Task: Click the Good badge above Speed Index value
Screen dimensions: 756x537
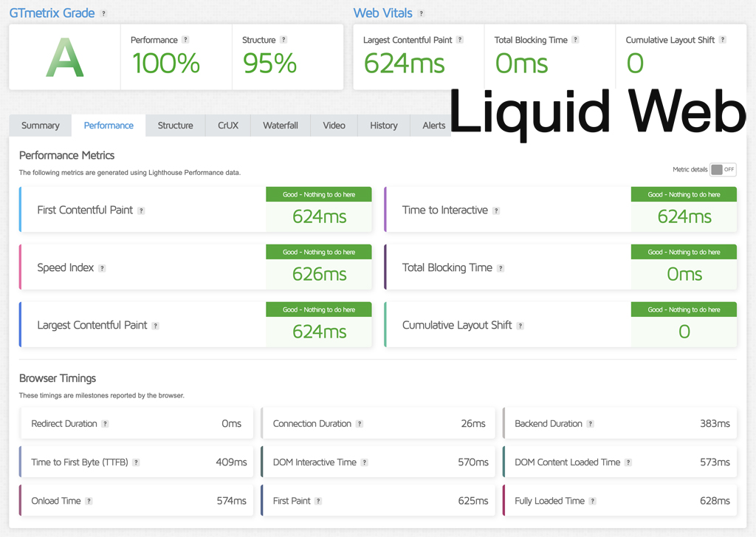Action: point(319,252)
